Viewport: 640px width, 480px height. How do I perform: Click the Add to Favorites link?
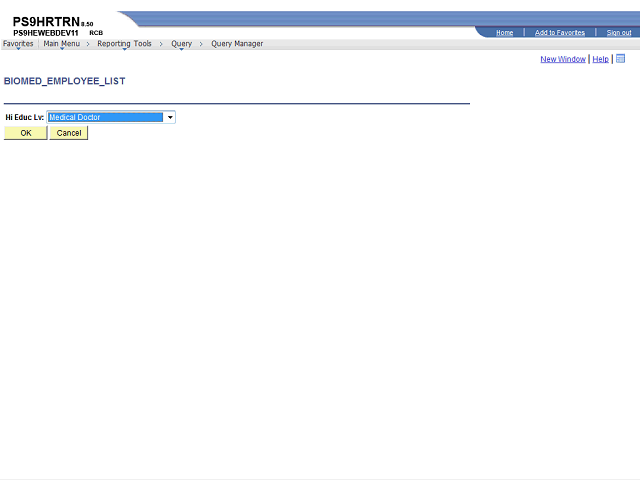pos(560,33)
